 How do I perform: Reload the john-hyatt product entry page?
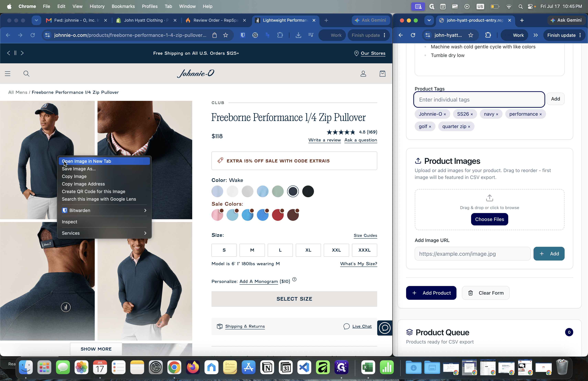pyautogui.click(x=413, y=35)
